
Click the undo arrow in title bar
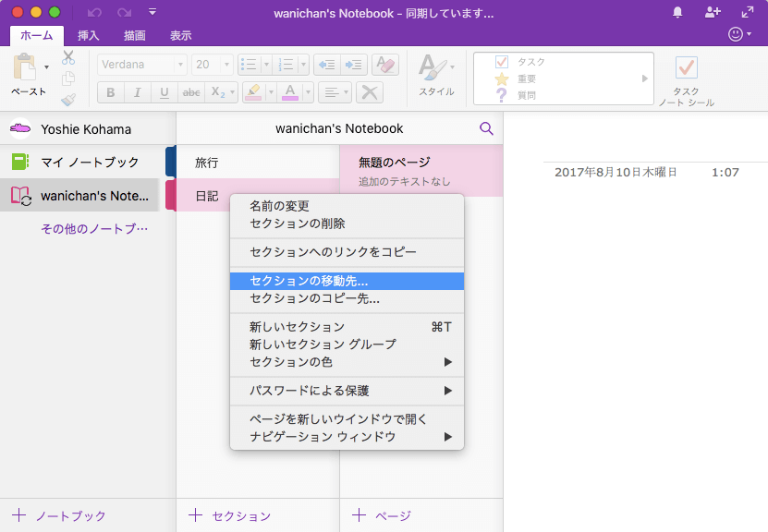click(94, 12)
